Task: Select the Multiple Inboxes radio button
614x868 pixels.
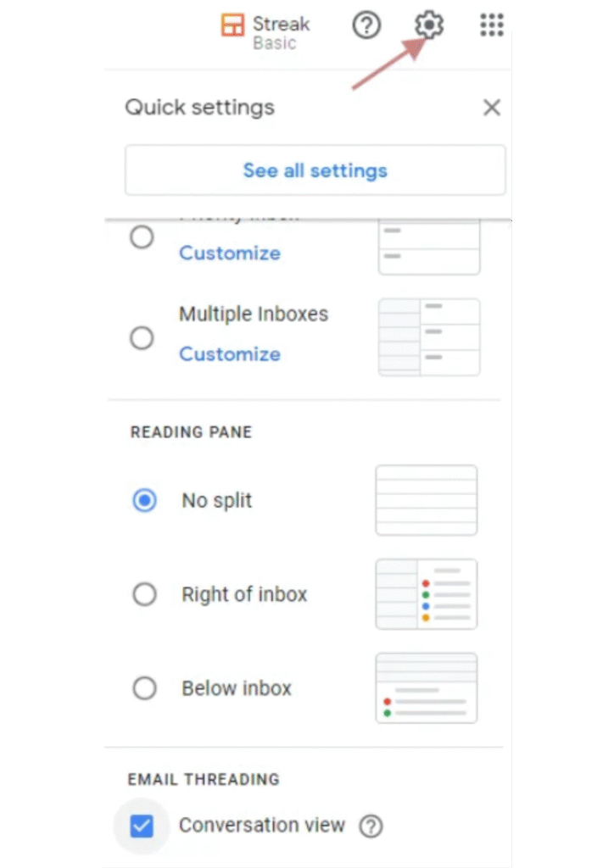Action: [141, 337]
